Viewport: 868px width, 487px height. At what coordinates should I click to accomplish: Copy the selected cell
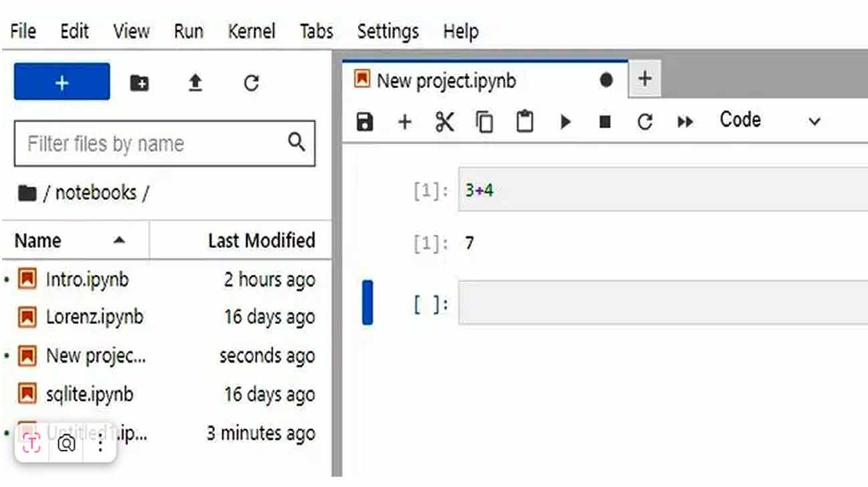[x=484, y=121]
